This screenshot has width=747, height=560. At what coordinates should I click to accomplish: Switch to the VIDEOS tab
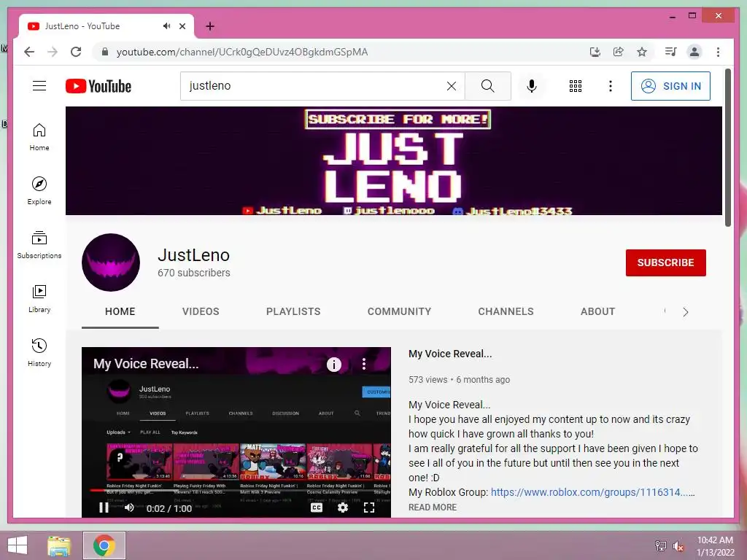pyautogui.click(x=201, y=311)
